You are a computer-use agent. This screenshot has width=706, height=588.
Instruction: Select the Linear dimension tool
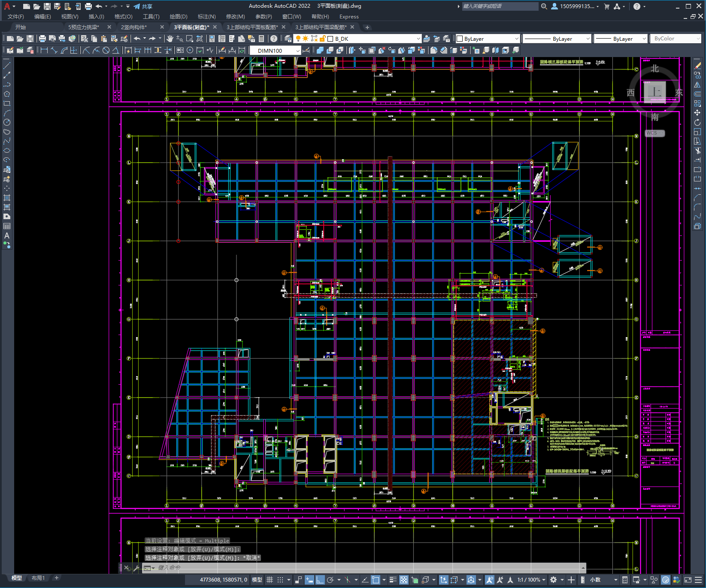[44, 50]
